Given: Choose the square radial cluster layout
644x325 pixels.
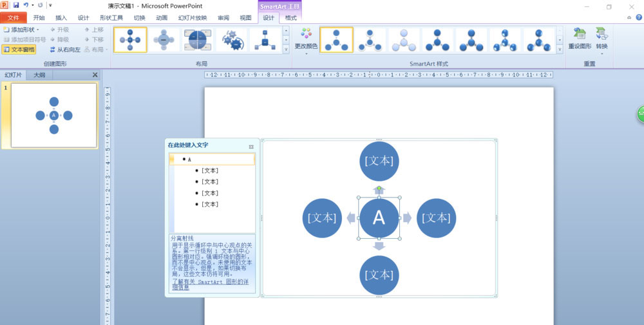Looking at the screenshot, I should (x=265, y=40).
